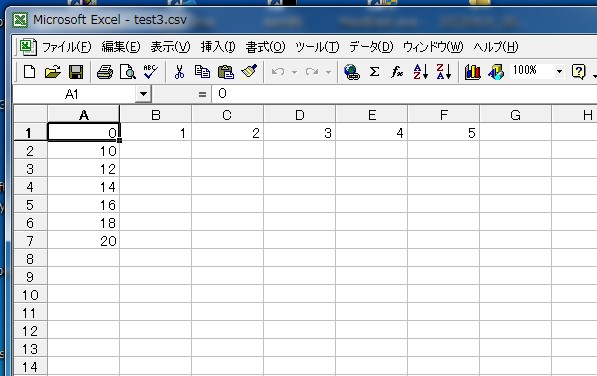This screenshot has height=376, width=597.
Task: Open the Paste Function fx icon
Action: 397,72
